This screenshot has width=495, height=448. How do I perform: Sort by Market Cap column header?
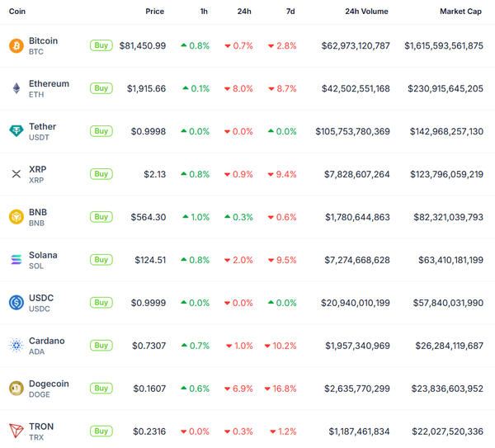click(461, 12)
